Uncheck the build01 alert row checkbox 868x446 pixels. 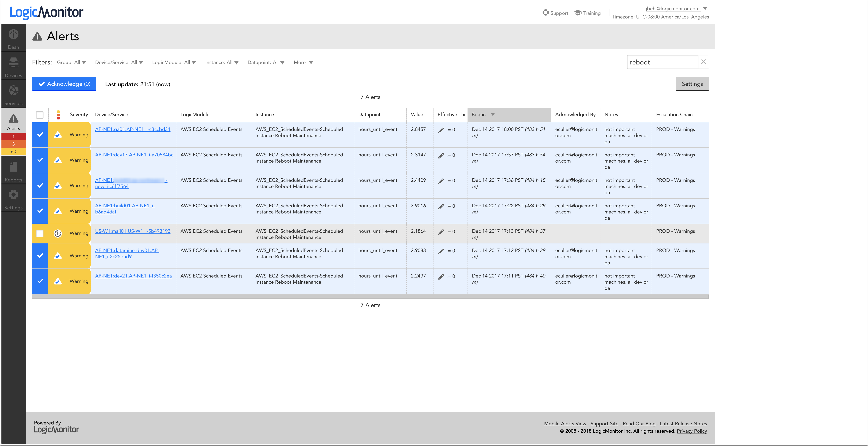point(40,211)
